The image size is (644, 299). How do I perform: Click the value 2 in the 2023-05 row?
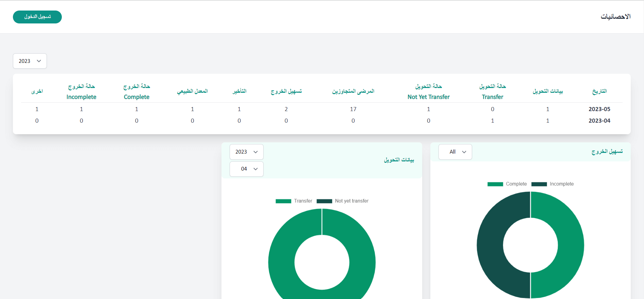click(x=286, y=109)
